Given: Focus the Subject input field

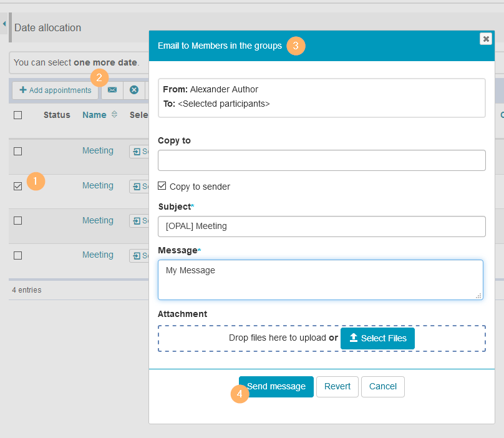Looking at the screenshot, I should coord(321,226).
